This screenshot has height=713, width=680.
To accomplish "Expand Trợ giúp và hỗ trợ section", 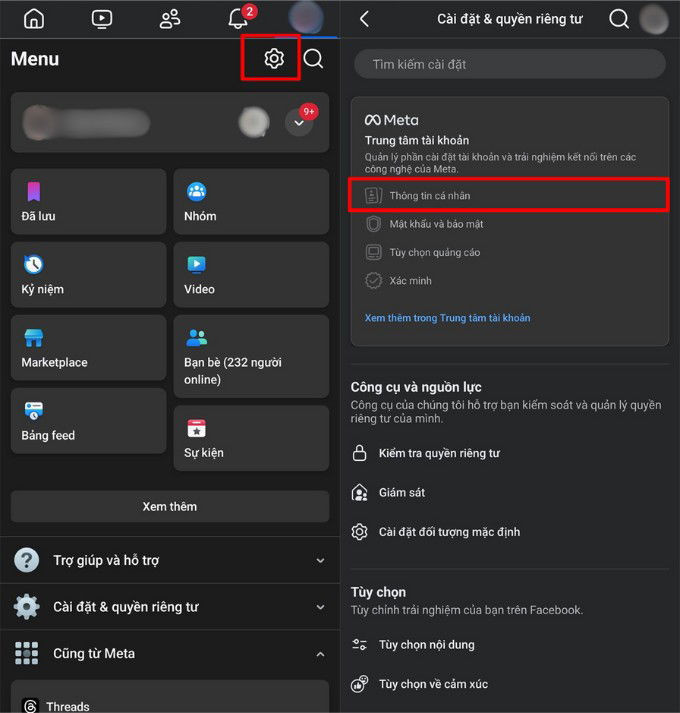I will (170, 561).
